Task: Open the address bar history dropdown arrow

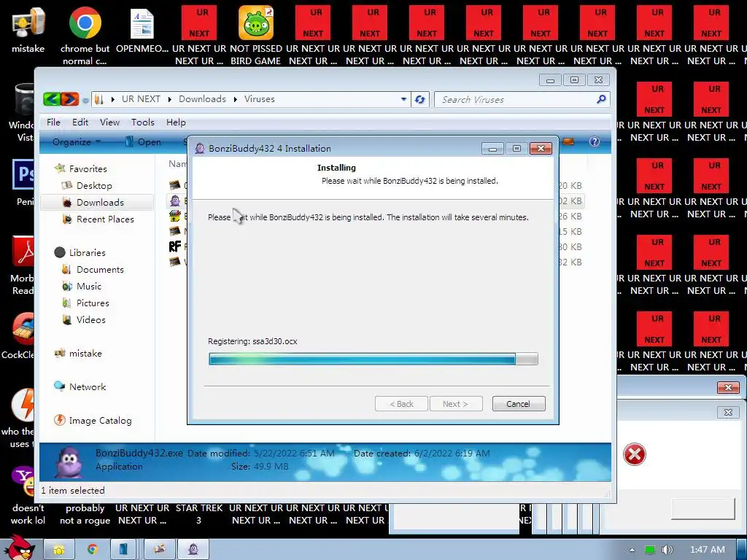Action: [x=403, y=99]
